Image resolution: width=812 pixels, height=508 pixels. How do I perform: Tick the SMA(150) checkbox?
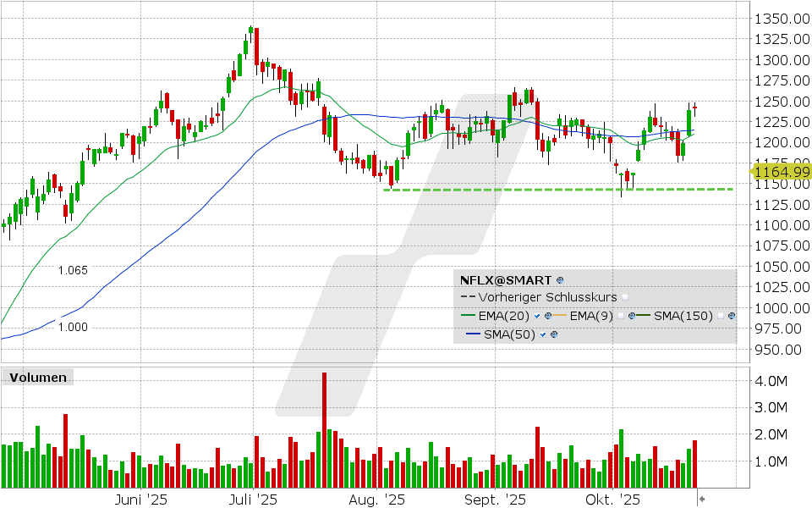tap(719, 317)
